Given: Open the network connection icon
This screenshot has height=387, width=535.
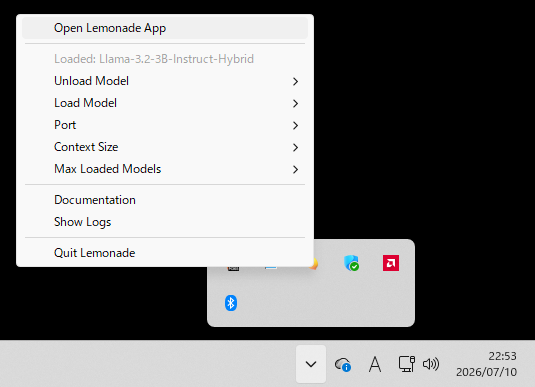Looking at the screenshot, I should (407, 364).
